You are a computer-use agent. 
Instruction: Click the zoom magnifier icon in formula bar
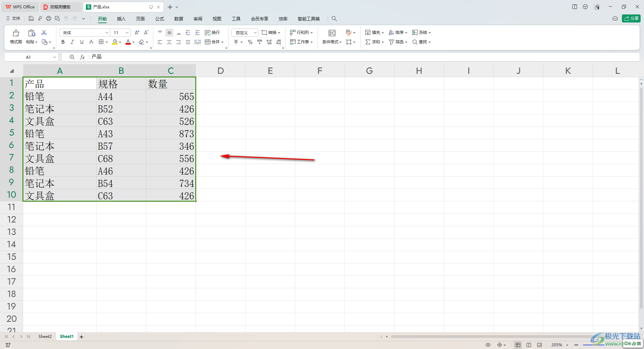pos(72,57)
